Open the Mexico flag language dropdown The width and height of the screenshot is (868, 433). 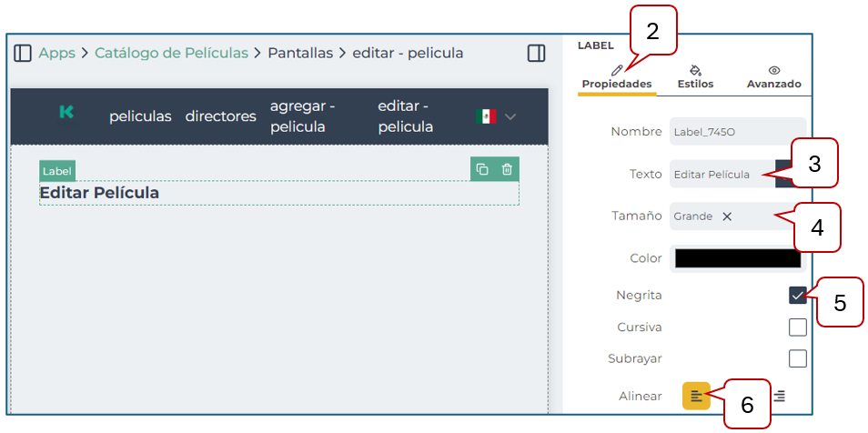click(x=497, y=116)
